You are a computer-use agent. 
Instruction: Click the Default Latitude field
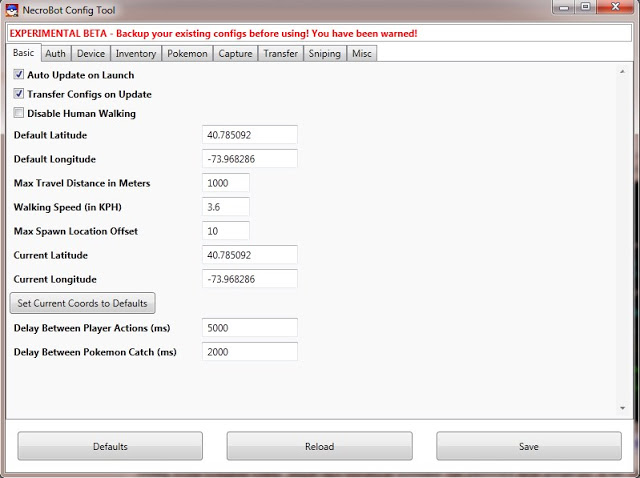[x=250, y=135]
